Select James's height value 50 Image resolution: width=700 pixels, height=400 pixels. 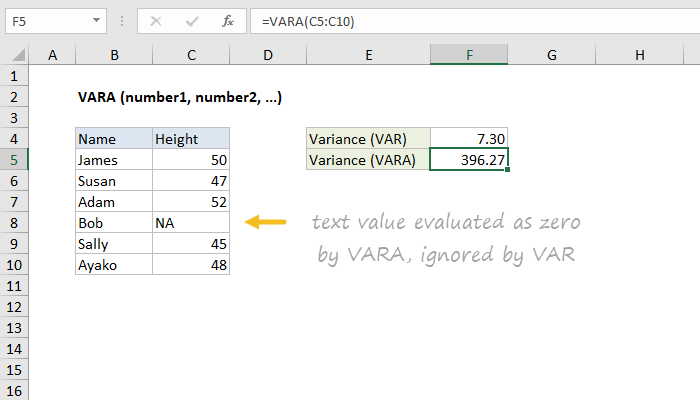(x=191, y=160)
